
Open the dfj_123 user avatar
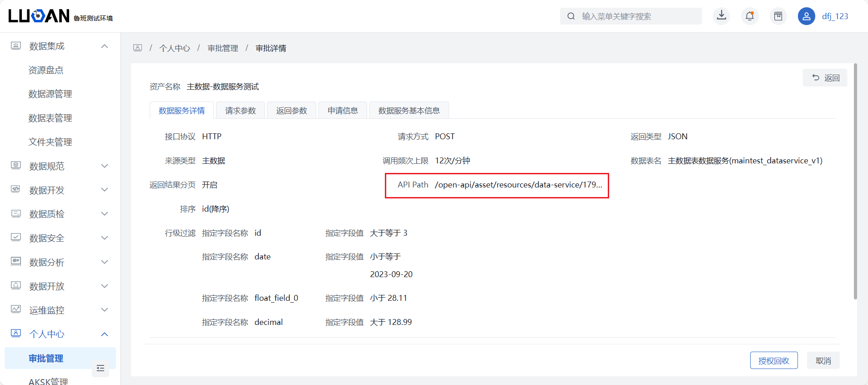(806, 16)
